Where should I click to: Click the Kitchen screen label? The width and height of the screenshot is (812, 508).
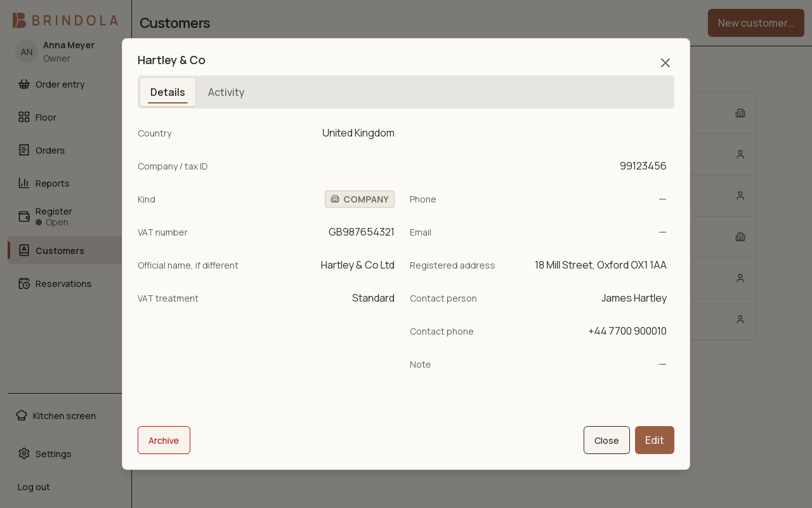tap(64, 416)
